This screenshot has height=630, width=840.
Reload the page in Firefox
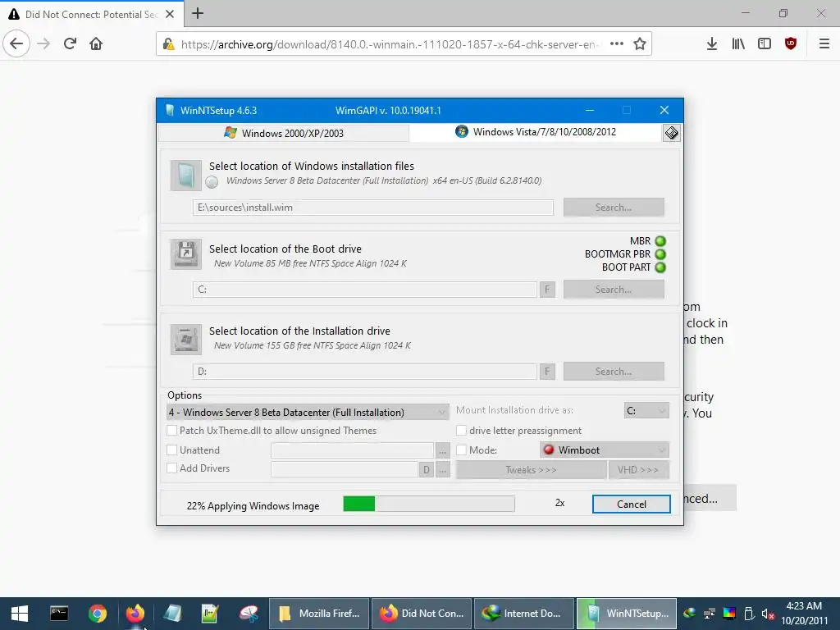(70, 44)
